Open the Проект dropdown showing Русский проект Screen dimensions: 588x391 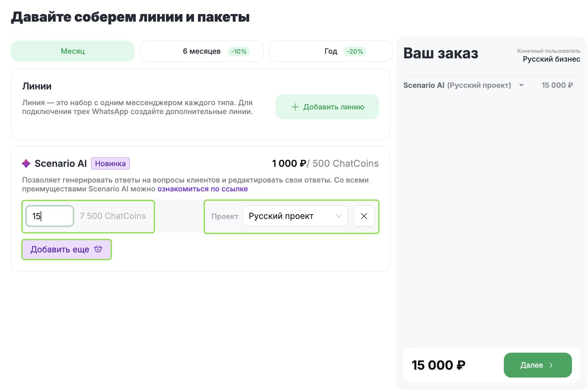coord(295,216)
